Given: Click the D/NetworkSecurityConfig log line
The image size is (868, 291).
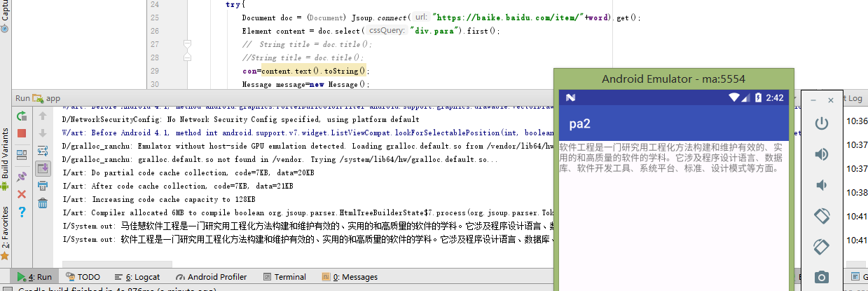Looking at the screenshot, I should click(x=240, y=119).
